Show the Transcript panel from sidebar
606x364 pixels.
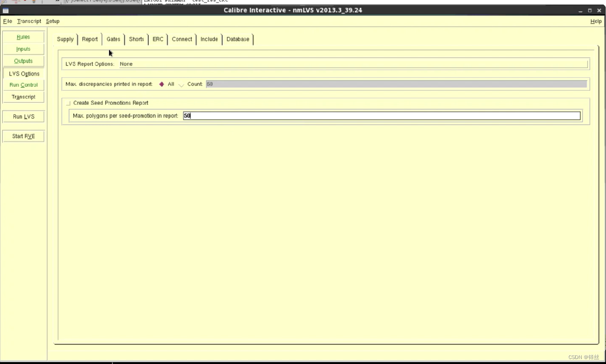(x=23, y=97)
